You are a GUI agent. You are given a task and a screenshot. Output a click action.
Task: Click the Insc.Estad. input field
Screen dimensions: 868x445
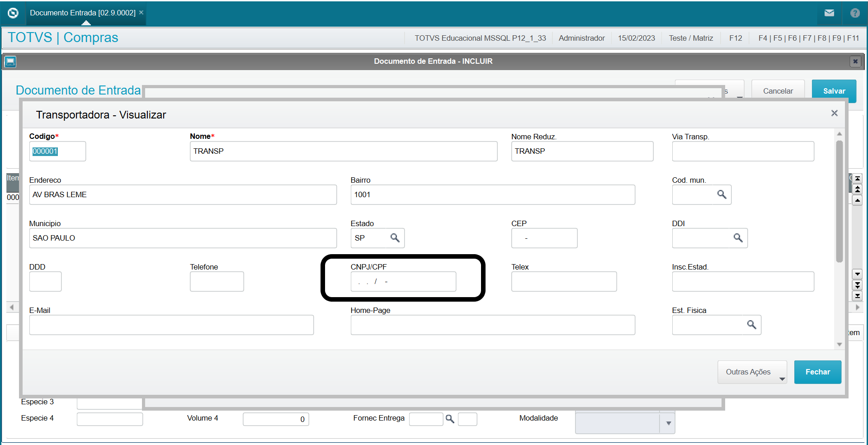[x=743, y=281]
